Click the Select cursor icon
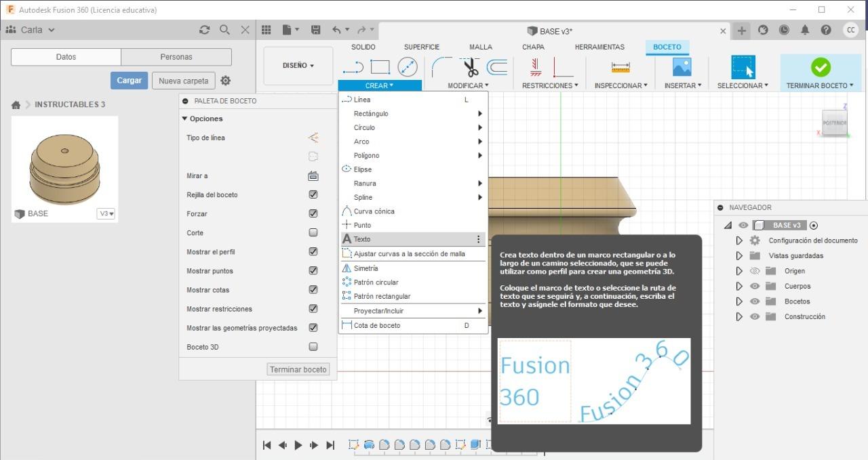Image resolution: width=868 pixels, height=460 pixels. [743, 67]
